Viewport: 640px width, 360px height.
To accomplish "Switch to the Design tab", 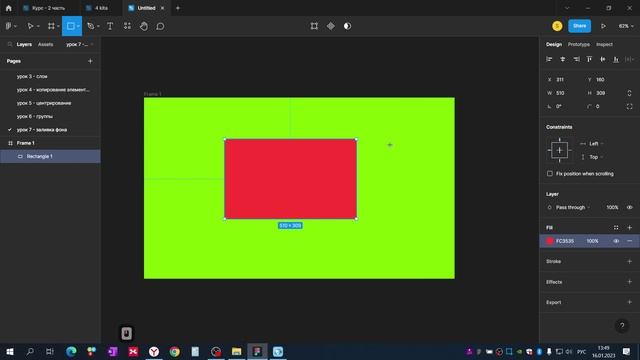I will point(554,44).
